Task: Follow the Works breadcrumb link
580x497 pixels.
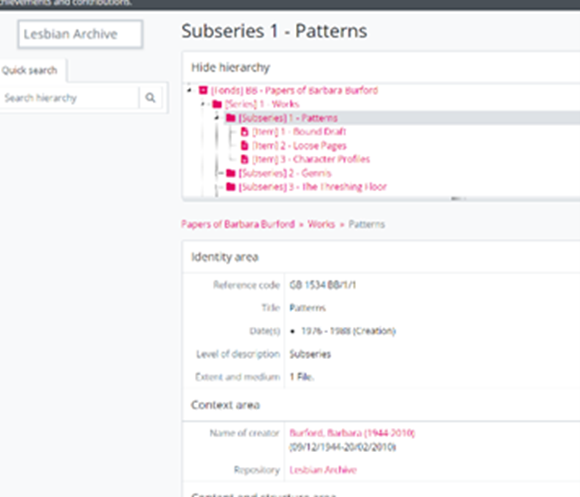Action: [321, 224]
